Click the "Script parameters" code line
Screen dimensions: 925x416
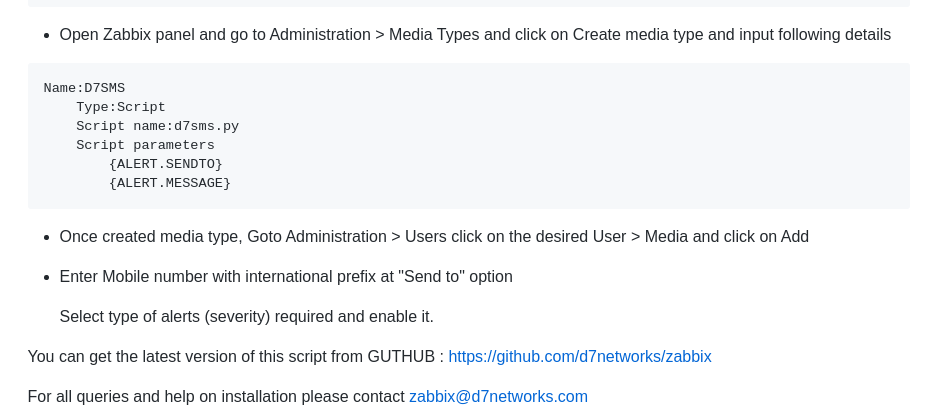coord(145,145)
